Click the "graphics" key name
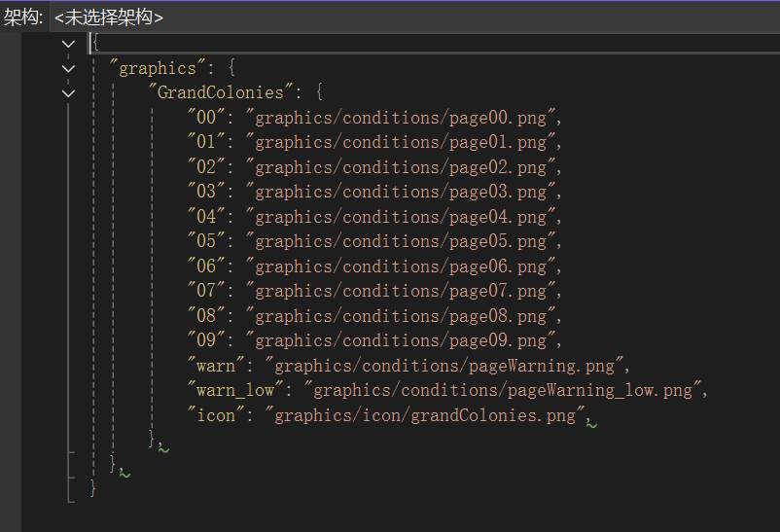The image size is (780, 532). [x=158, y=68]
